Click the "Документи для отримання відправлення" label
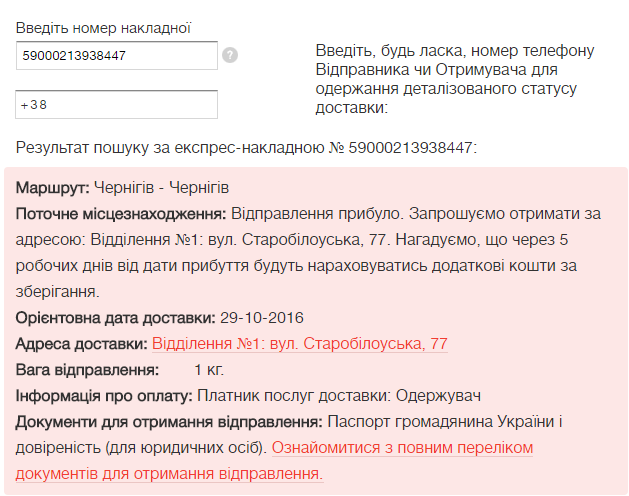Image resolution: width=629 pixels, height=496 pixels. coord(168,422)
